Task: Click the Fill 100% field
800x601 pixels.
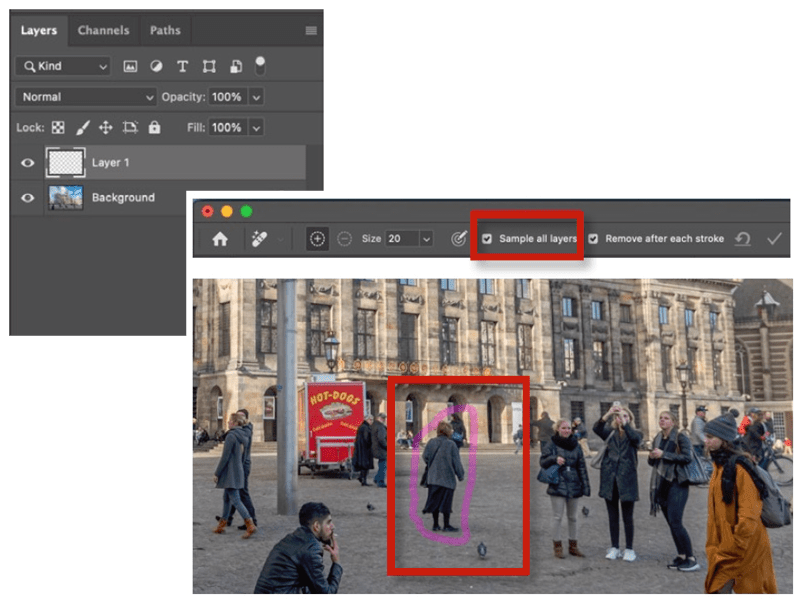Action: [228, 128]
